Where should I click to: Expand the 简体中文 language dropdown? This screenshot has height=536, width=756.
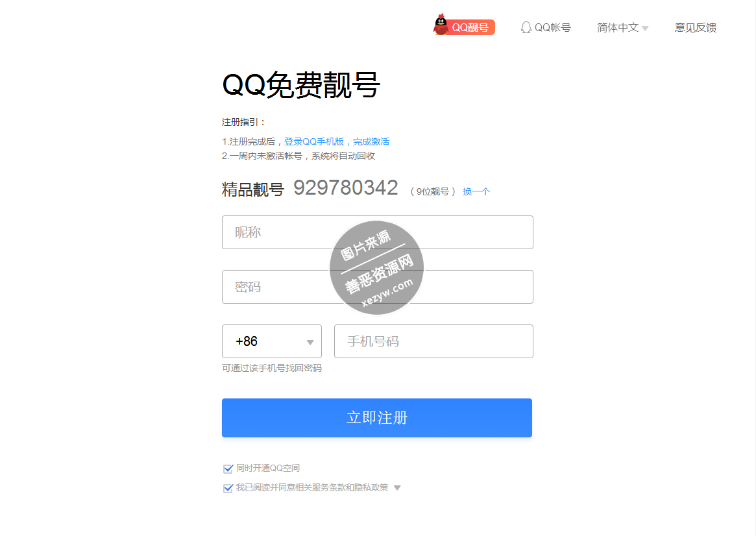point(622,27)
